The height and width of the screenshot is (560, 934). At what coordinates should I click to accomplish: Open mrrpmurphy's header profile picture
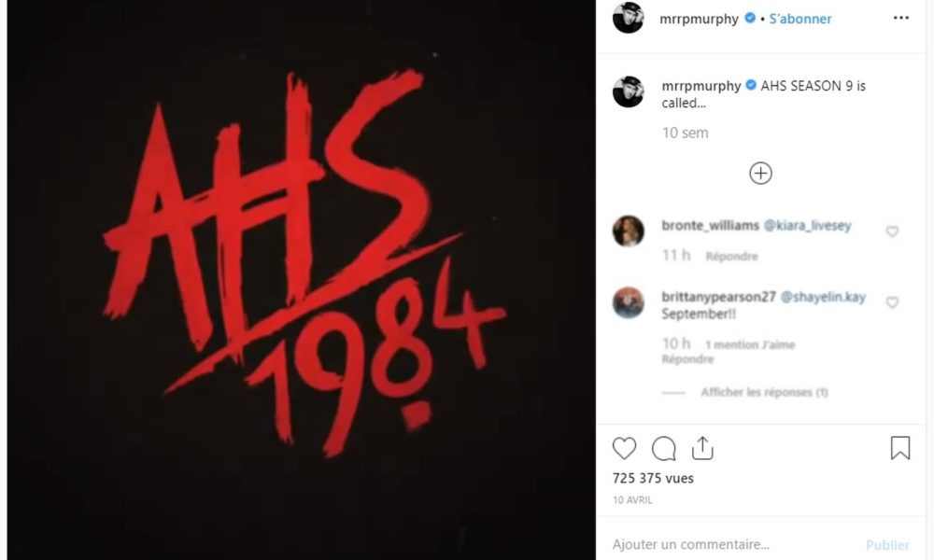(x=628, y=18)
